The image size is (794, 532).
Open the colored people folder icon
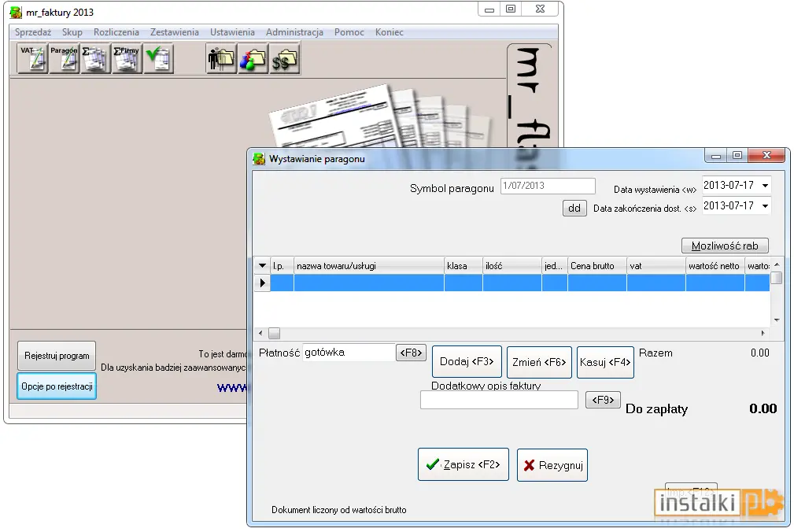point(253,59)
